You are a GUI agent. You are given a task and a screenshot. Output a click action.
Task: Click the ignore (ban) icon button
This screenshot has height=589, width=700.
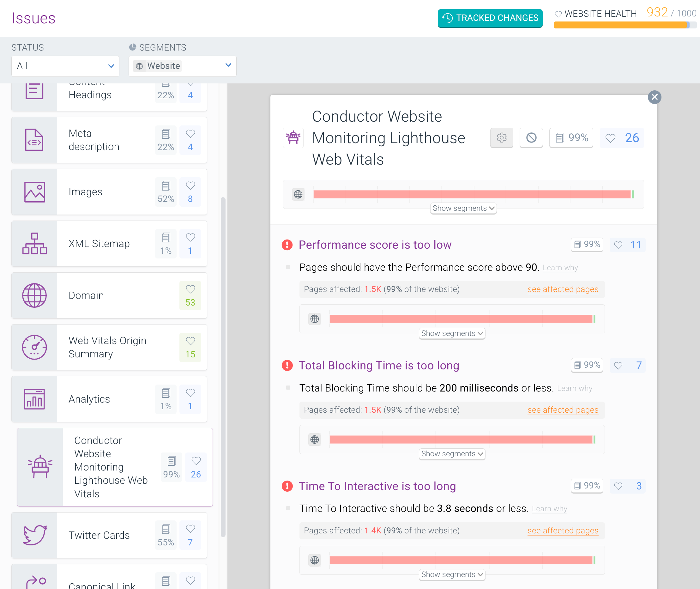tap(531, 137)
